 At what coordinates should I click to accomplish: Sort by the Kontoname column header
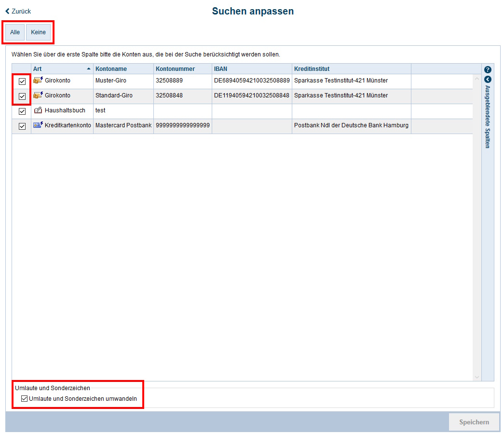[x=123, y=69]
